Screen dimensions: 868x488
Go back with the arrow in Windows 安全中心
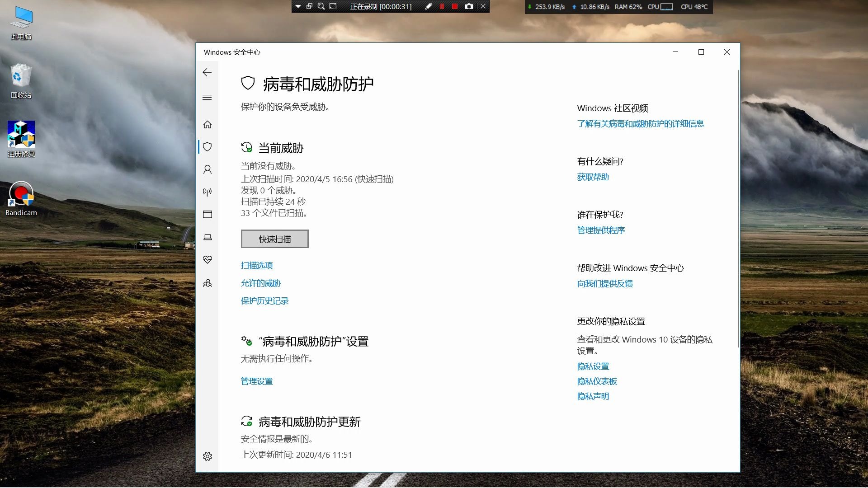point(207,72)
